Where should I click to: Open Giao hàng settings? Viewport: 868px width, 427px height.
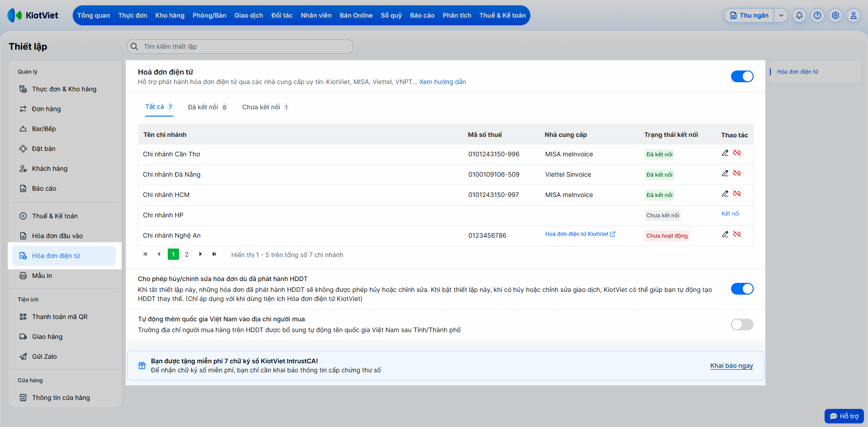pos(64,337)
